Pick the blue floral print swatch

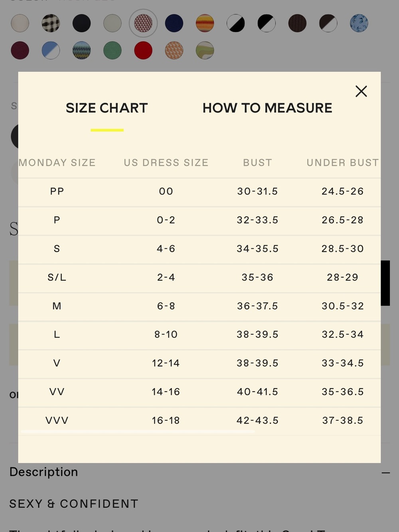[x=359, y=23]
